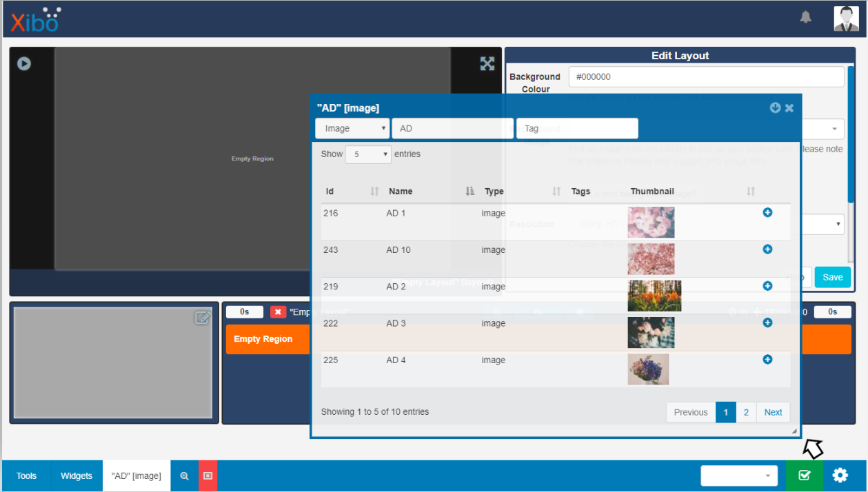Save the layout background settings
The width and height of the screenshot is (868, 492).
[x=832, y=276]
